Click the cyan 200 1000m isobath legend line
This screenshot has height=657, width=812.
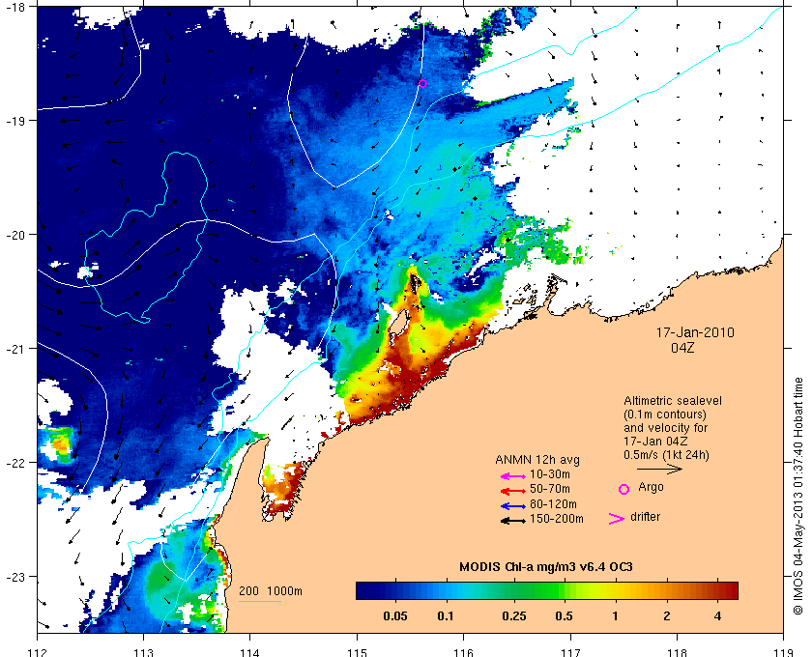[x=259, y=601]
